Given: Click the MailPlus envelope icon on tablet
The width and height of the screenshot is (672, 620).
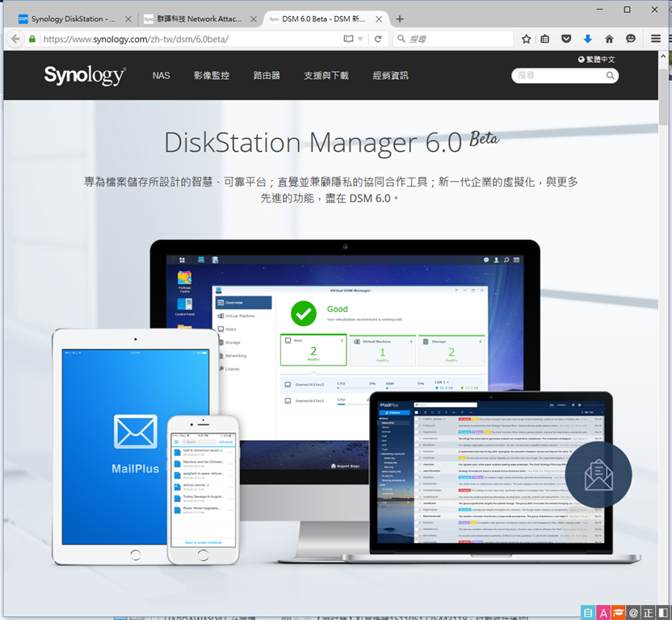Looking at the screenshot, I should [x=136, y=431].
